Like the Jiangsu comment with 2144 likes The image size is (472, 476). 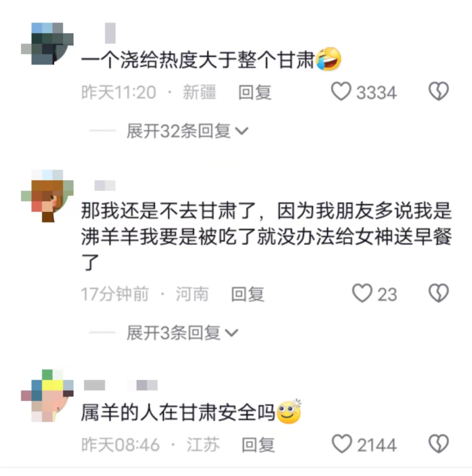tap(341, 444)
